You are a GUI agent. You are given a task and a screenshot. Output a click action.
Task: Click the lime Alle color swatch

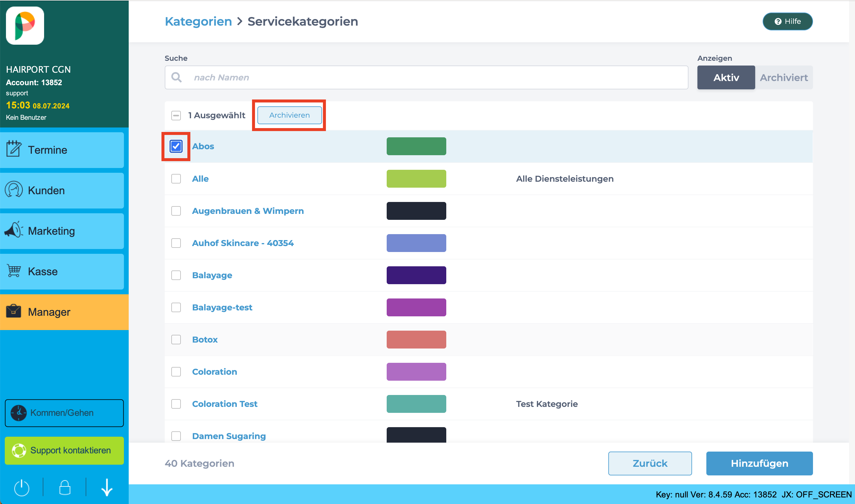[x=416, y=179]
